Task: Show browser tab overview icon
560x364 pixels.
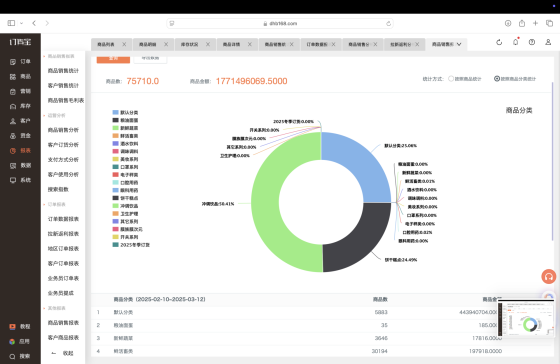Action: click(x=549, y=23)
